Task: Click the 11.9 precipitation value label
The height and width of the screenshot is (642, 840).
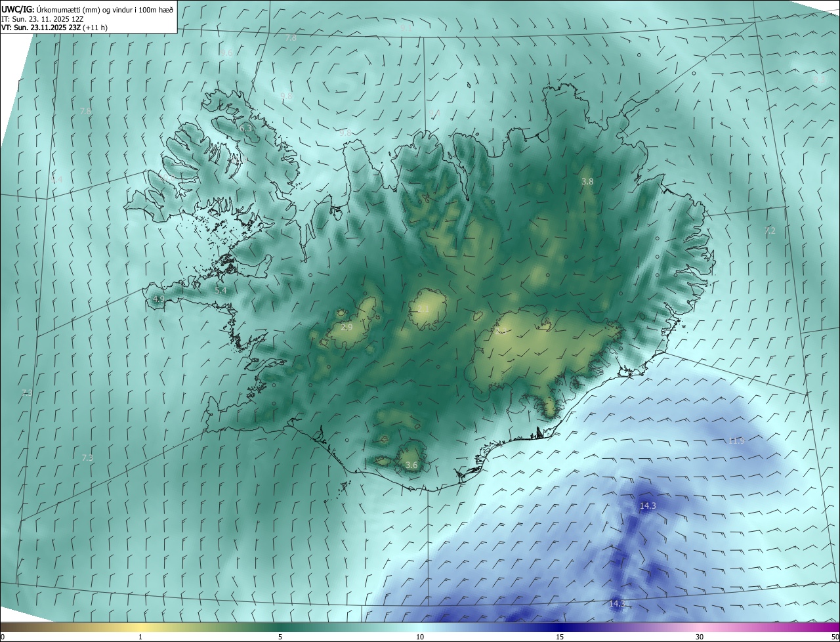Action: tap(737, 440)
